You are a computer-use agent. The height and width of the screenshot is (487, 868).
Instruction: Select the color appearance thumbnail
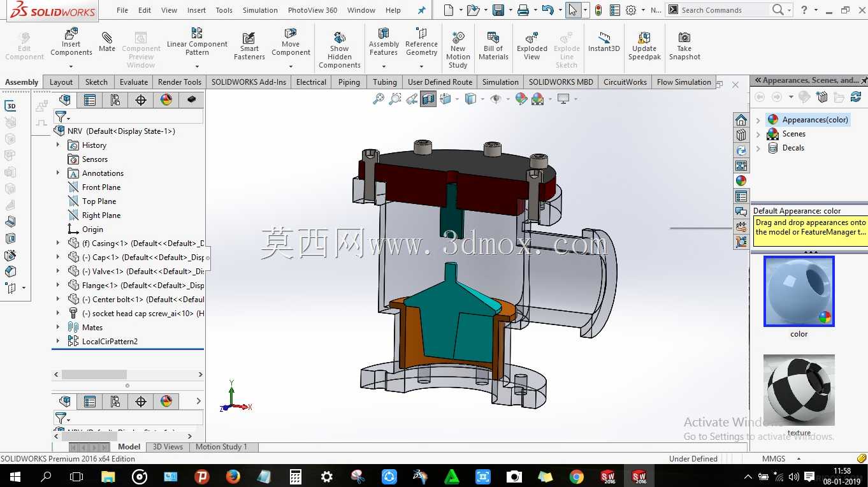[x=799, y=292]
